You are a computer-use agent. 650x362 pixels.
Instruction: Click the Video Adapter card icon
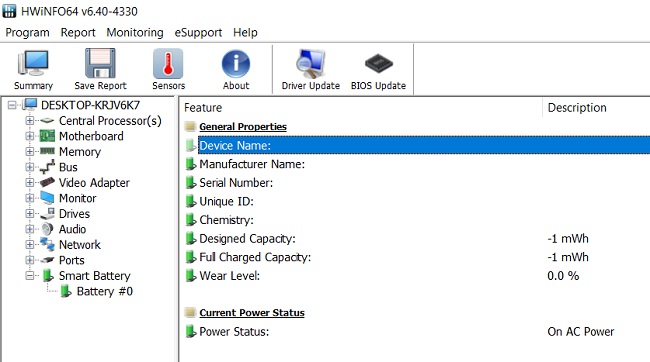tap(47, 182)
